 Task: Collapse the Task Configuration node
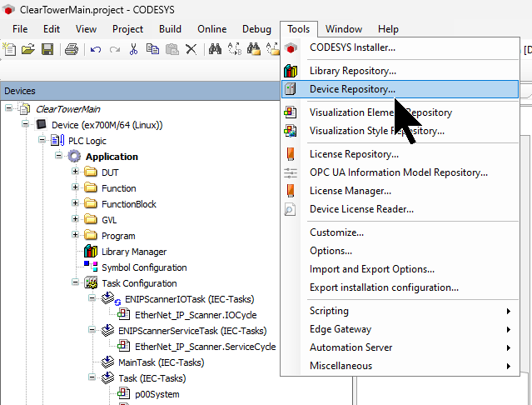tap(76, 283)
